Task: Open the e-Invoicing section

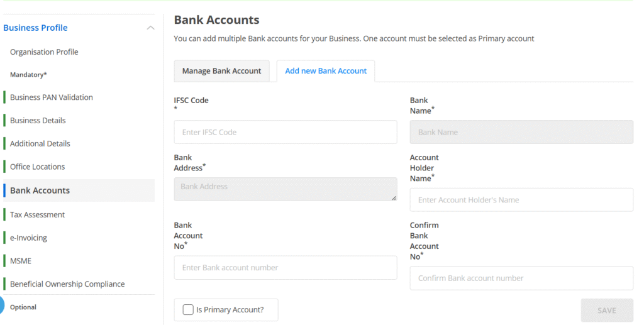Action: click(x=29, y=238)
